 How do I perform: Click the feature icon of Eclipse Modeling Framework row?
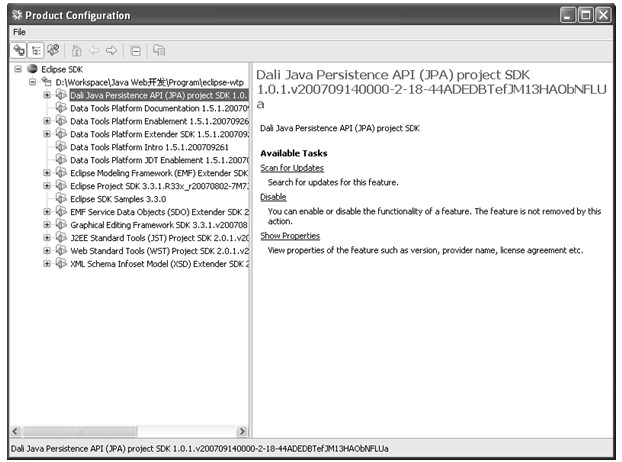point(61,173)
